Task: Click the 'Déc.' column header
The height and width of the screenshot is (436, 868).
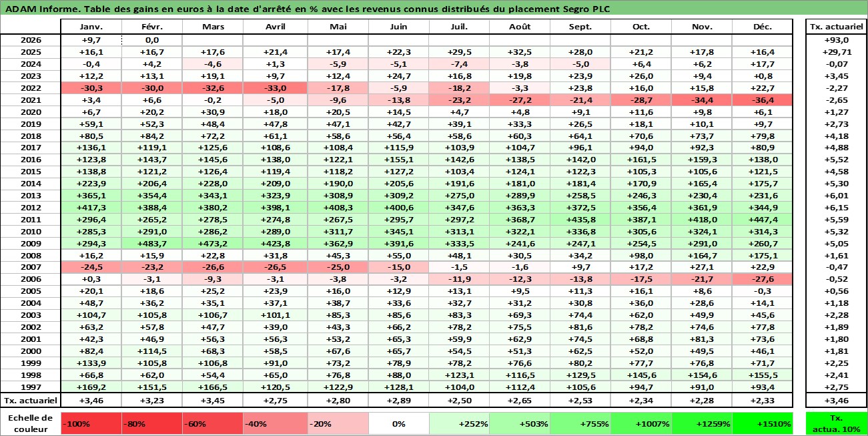Action: 762,27
